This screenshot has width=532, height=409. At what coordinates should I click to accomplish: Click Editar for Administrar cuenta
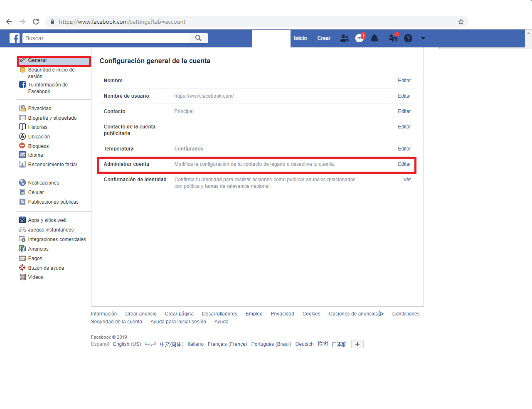pos(404,164)
